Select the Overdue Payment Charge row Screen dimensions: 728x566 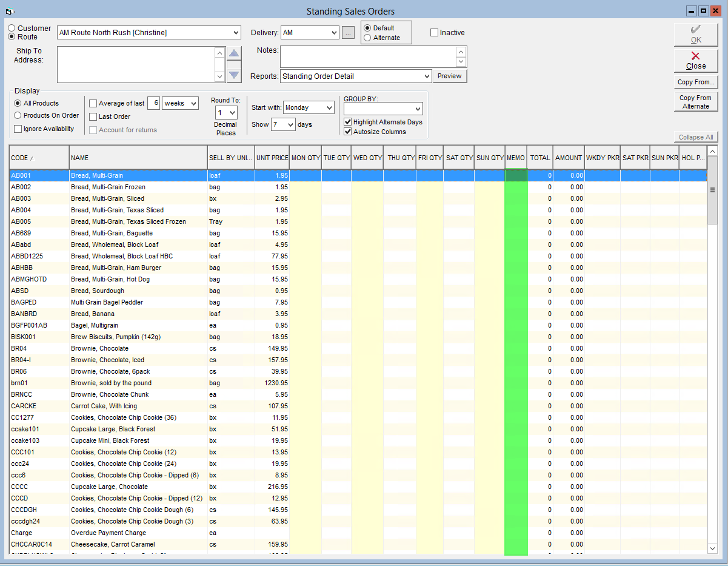(358, 533)
